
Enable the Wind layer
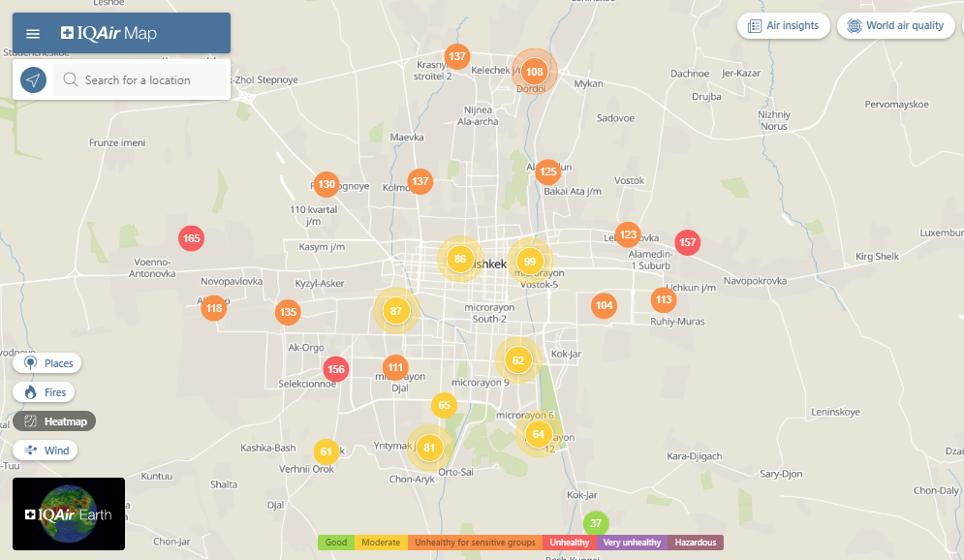tap(46, 451)
